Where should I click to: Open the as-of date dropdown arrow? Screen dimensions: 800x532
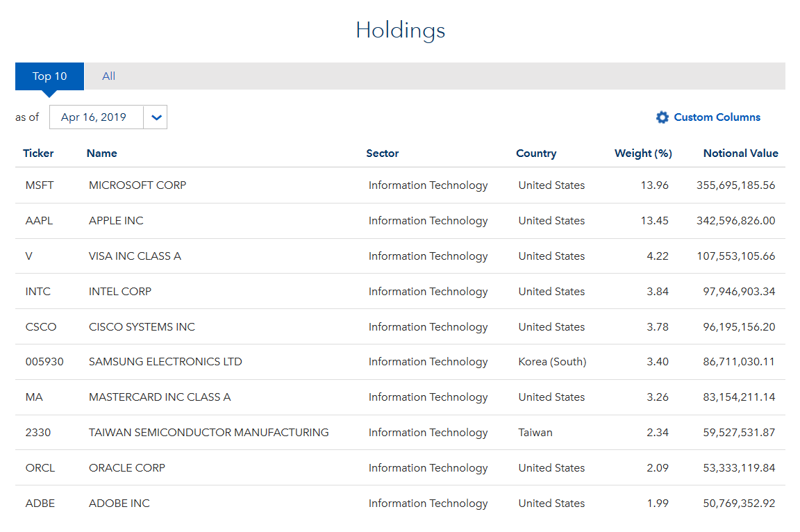click(x=156, y=117)
